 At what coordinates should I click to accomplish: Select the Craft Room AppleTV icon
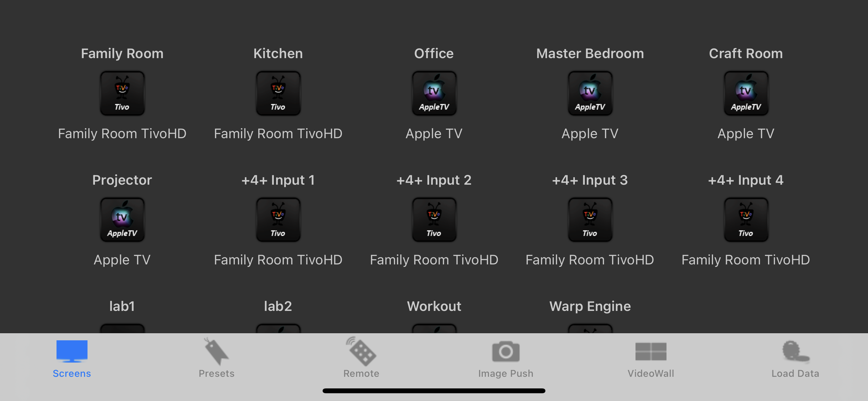click(746, 93)
